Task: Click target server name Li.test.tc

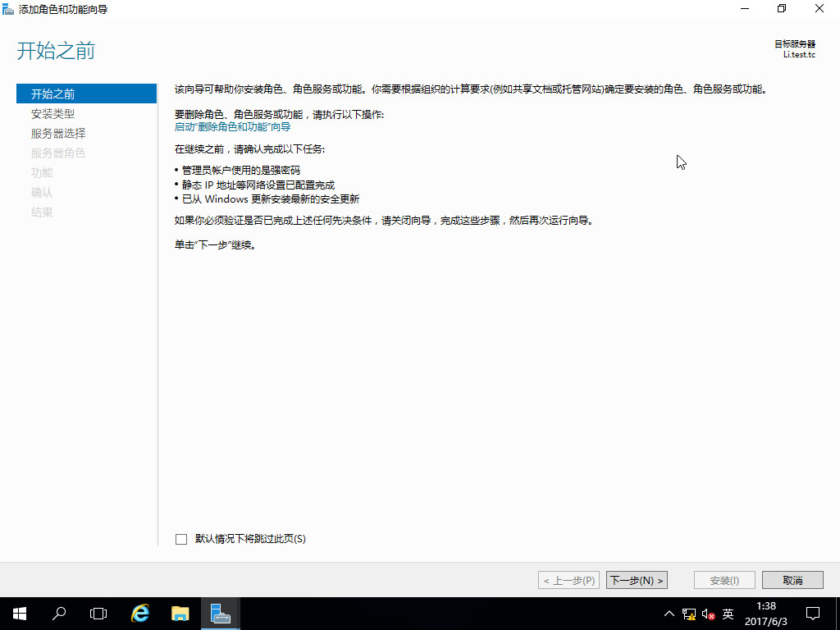Action: tap(799, 55)
